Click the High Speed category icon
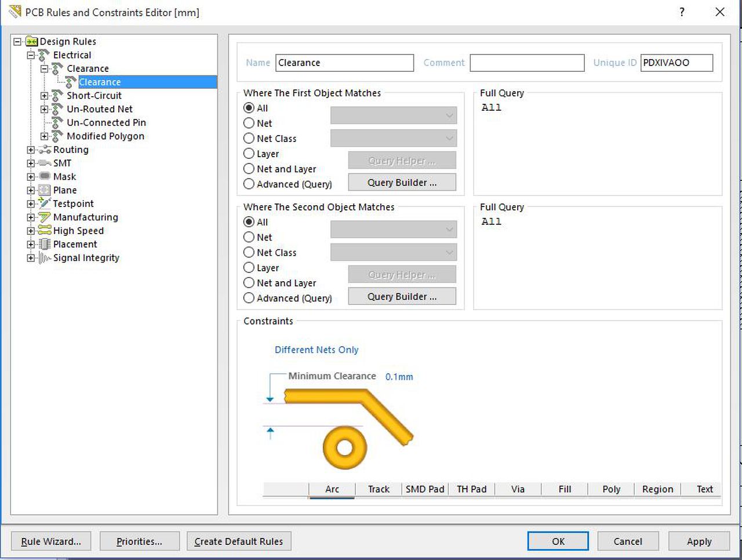Screen dimensions: 742x560 [45, 231]
